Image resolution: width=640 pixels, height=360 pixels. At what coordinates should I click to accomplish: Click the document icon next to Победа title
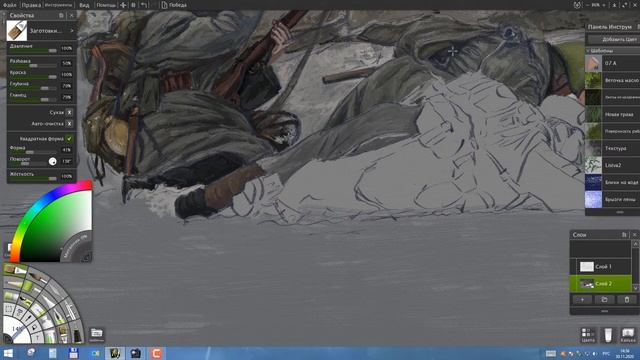[x=164, y=5]
